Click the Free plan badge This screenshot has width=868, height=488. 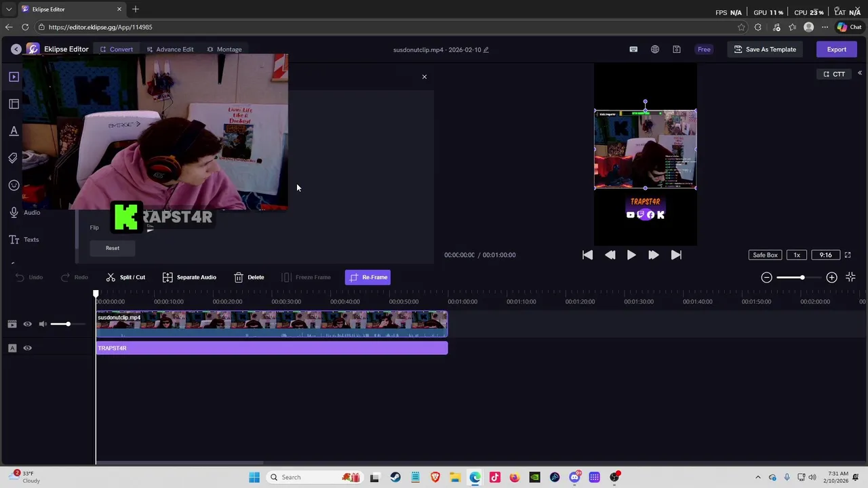(704, 49)
